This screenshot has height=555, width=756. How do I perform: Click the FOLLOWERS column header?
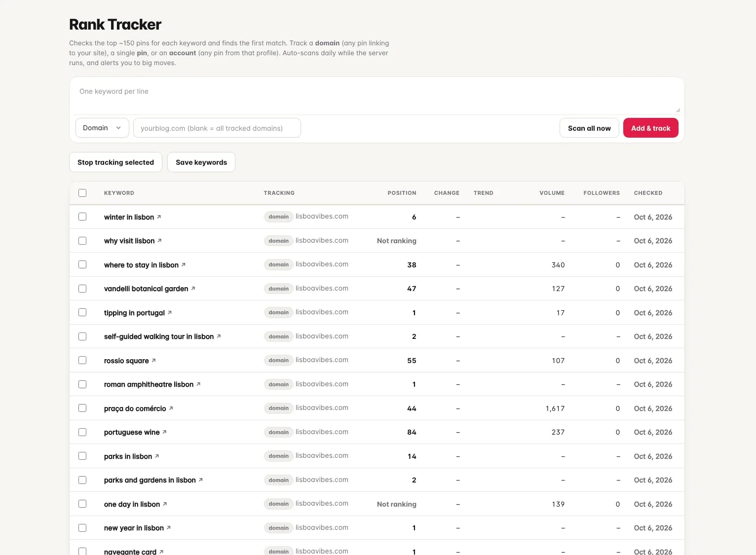click(x=602, y=193)
